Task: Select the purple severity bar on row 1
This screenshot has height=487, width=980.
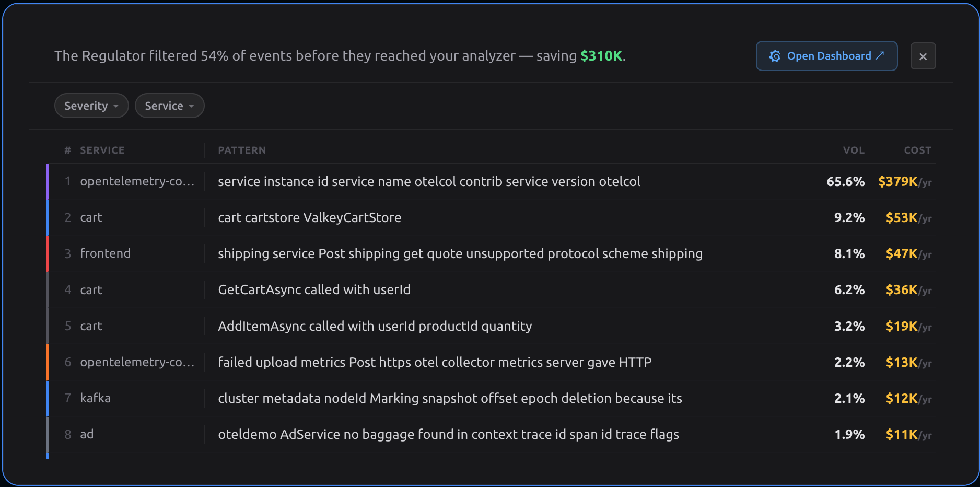Action: tap(48, 182)
